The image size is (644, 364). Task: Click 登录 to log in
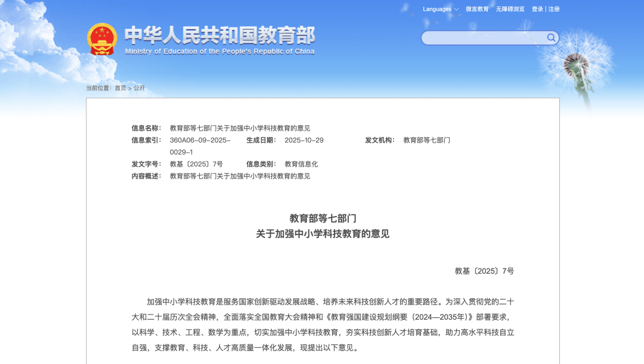coord(537,9)
